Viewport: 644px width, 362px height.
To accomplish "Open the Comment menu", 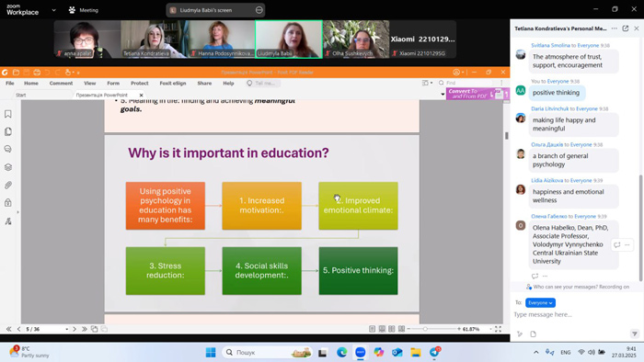I will pos(61,84).
